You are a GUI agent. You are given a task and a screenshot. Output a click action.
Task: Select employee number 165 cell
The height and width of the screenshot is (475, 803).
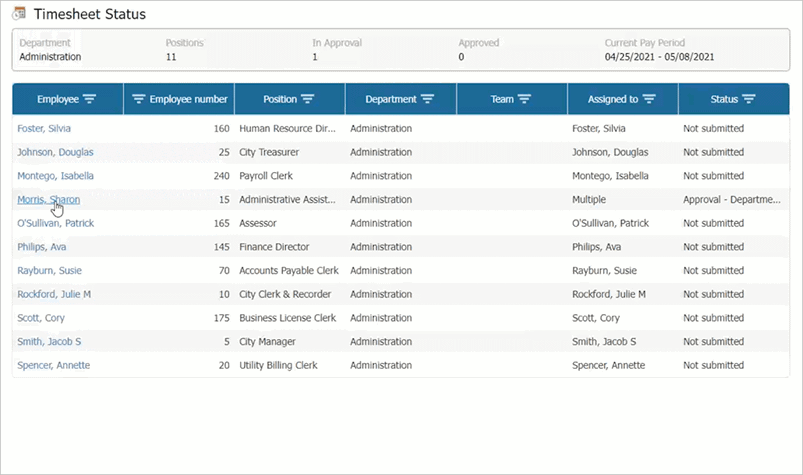click(221, 223)
